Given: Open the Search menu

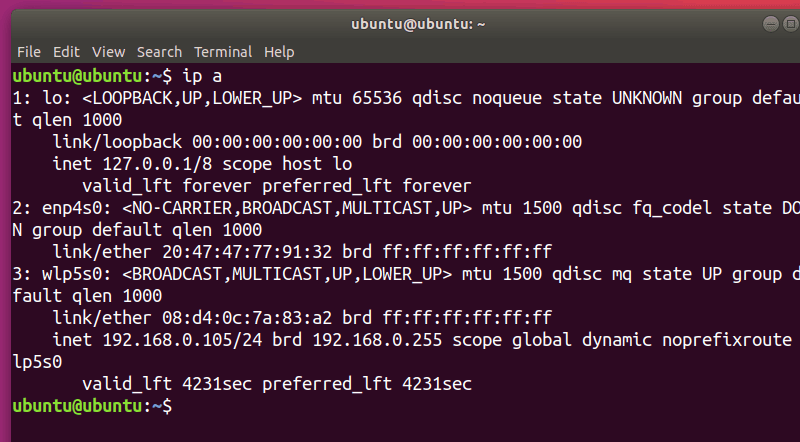Looking at the screenshot, I should coord(159,51).
